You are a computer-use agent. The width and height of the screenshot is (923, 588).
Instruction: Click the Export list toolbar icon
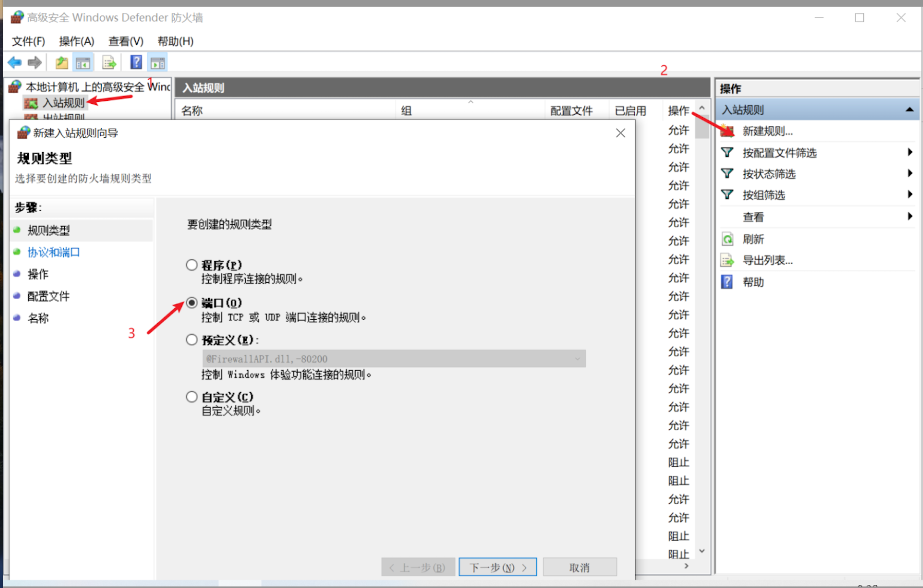click(109, 63)
